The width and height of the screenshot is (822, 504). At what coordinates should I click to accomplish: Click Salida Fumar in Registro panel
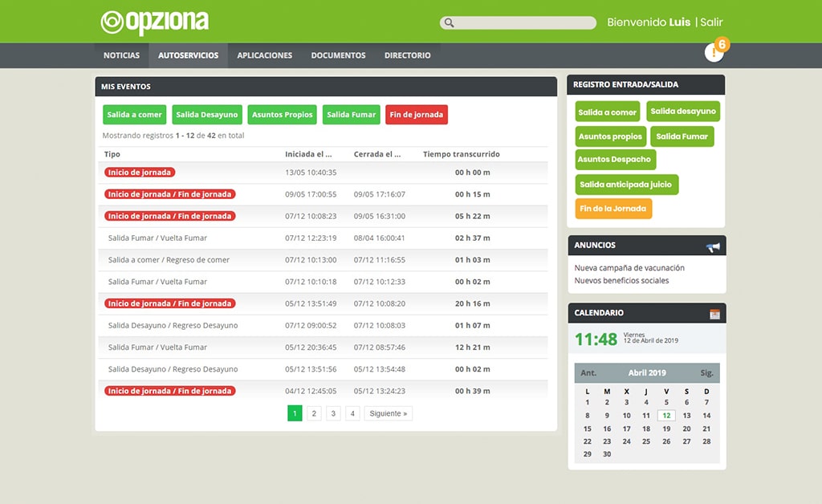tap(682, 136)
